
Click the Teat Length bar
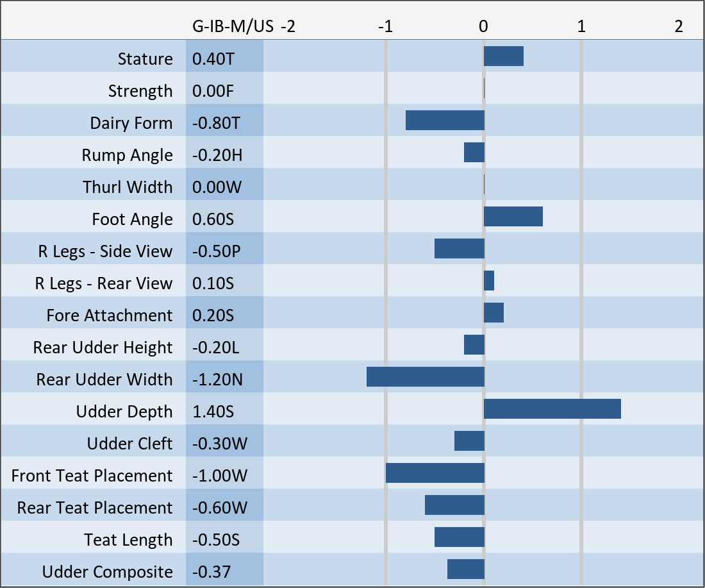coord(459,537)
